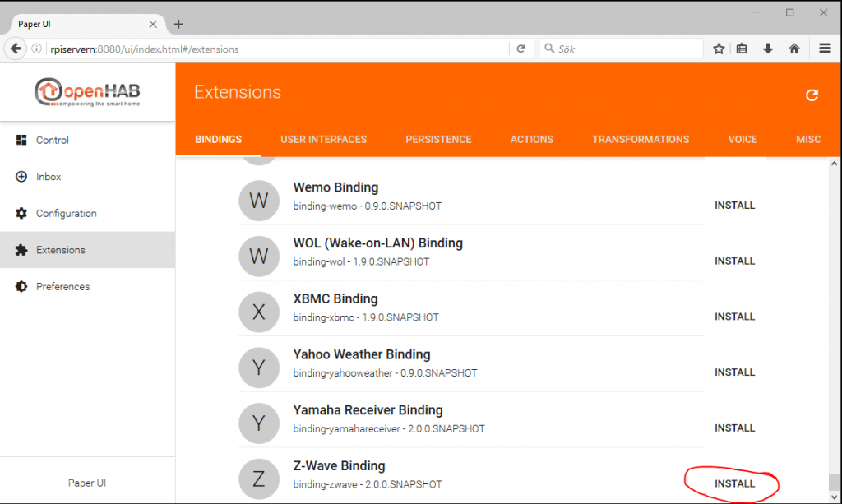This screenshot has height=504, width=842.
Task: Click the WOL (Wake-on-LAN) Binding title
Action: click(378, 243)
